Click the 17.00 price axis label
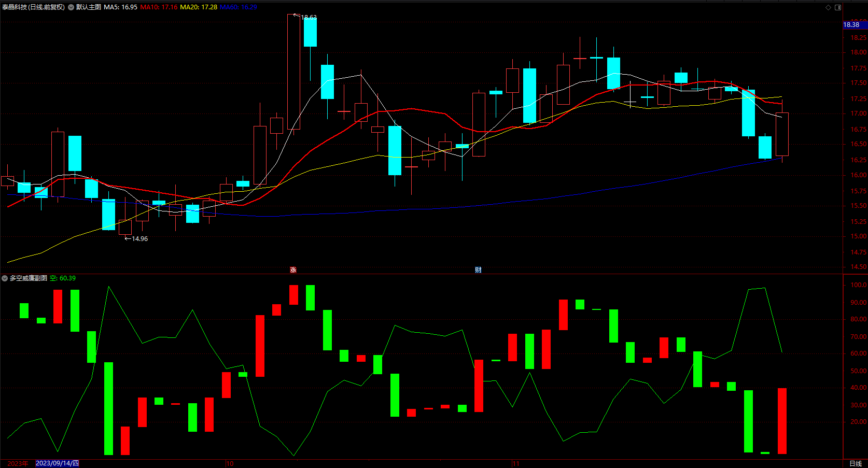Screen dimensions: 868x468 858,114
